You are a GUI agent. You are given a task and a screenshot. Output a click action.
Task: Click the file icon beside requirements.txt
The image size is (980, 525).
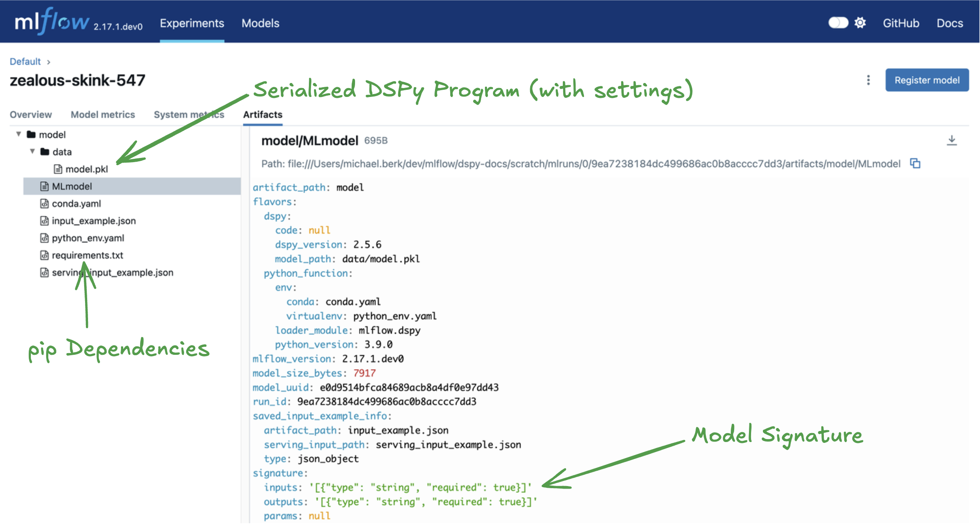point(44,255)
